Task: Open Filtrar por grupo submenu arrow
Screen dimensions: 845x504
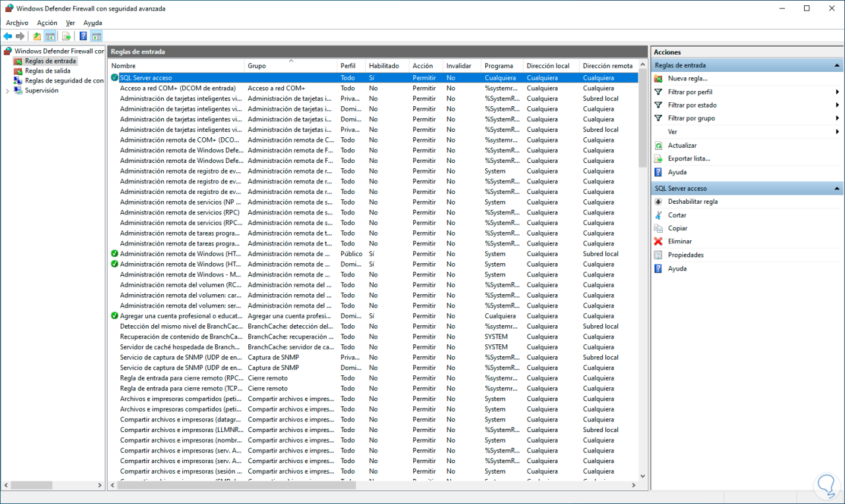Action: 837,118
